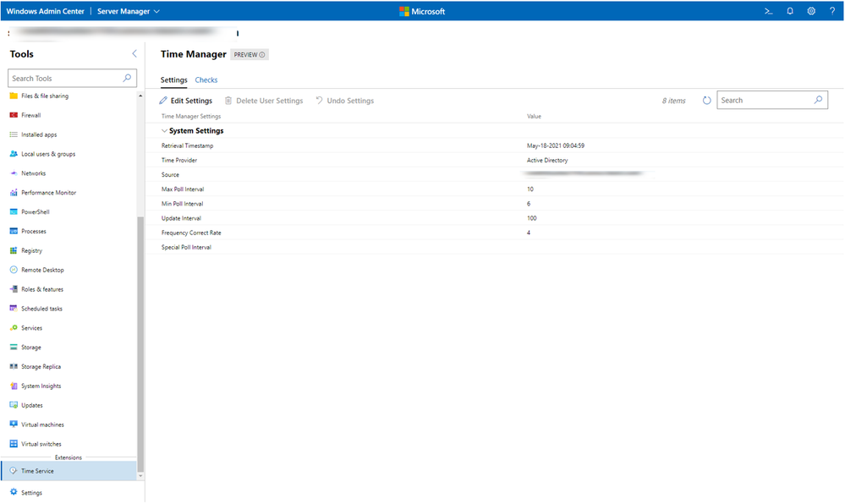845x504 pixels.
Task: Select the Time Provider row
Action: [x=495, y=160]
